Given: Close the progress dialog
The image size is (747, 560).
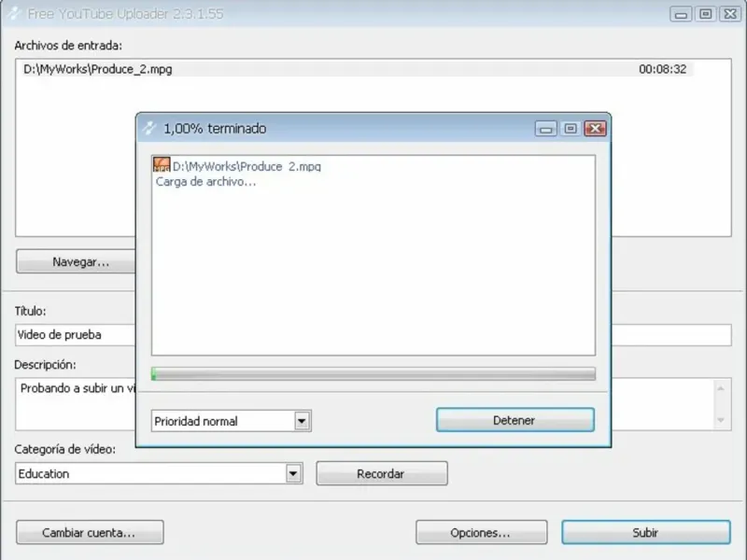Looking at the screenshot, I should 595,129.
